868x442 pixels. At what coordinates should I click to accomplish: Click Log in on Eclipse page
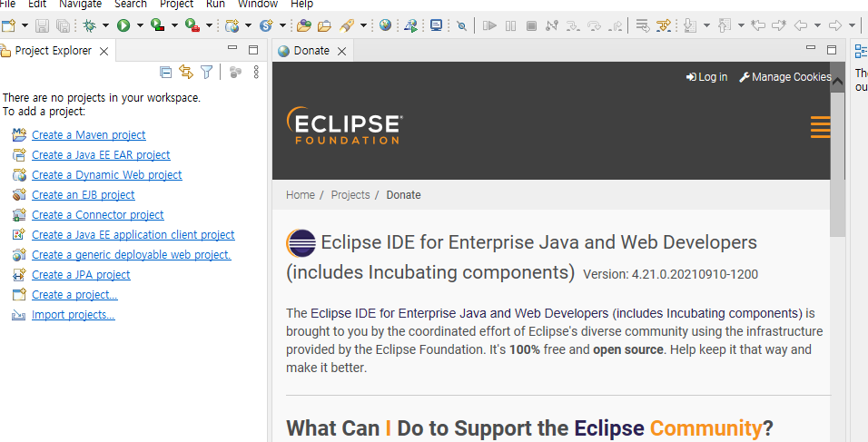click(707, 77)
